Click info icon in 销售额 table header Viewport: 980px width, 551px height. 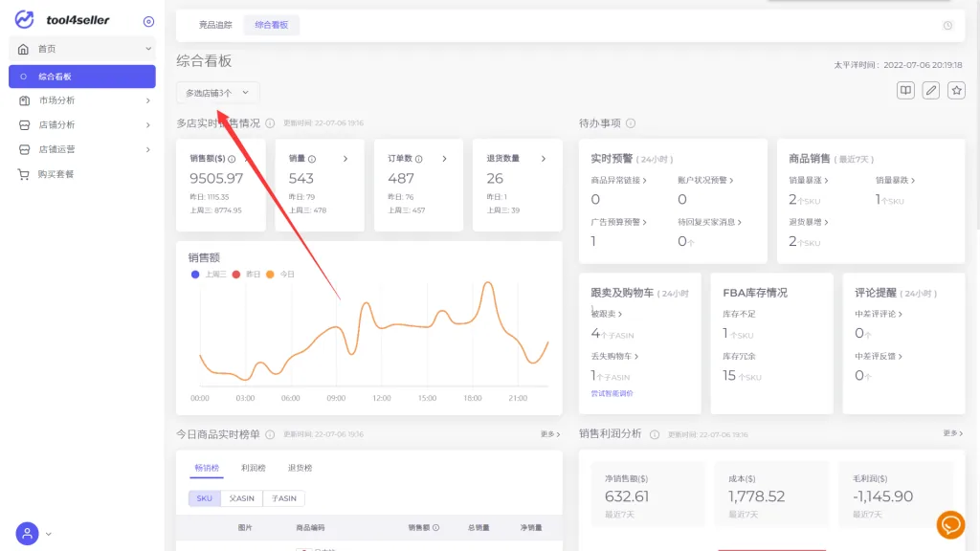pos(435,527)
